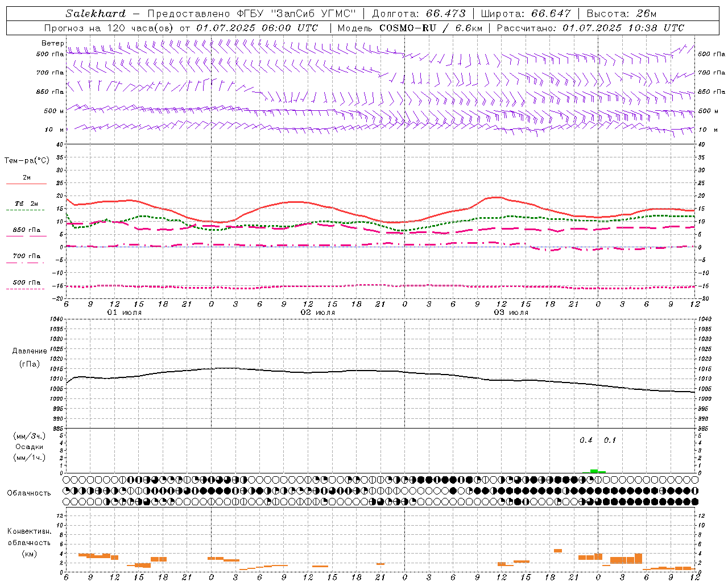Select the Высота: 26м label

(x=621, y=14)
